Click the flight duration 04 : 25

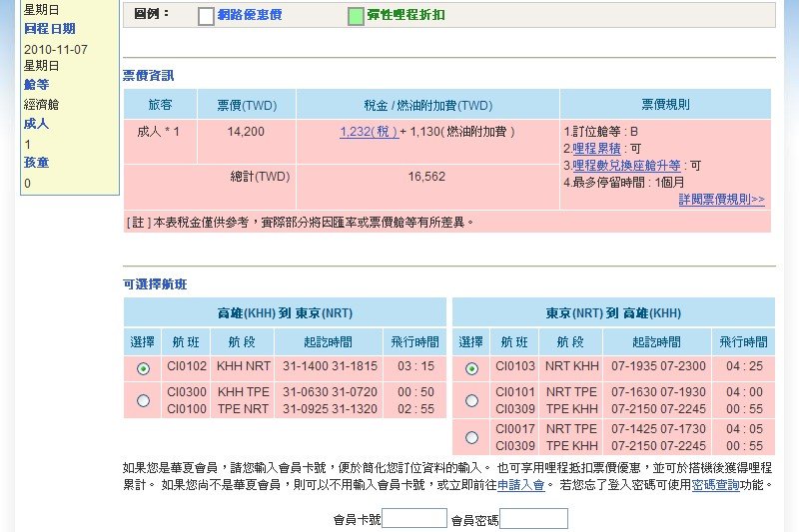[x=744, y=366]
